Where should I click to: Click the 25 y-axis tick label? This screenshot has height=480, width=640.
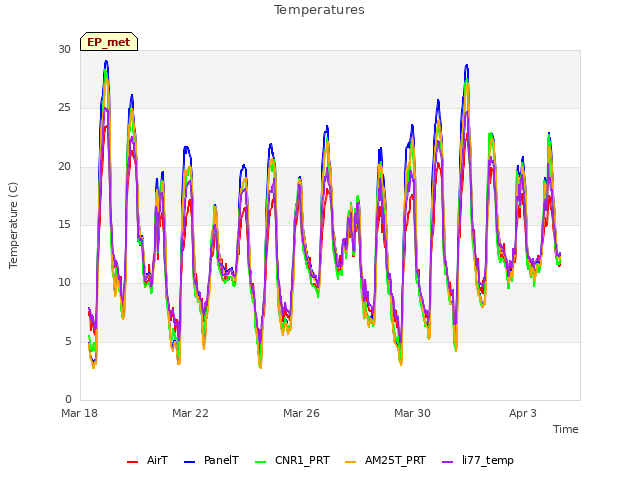tap(64, 108)
